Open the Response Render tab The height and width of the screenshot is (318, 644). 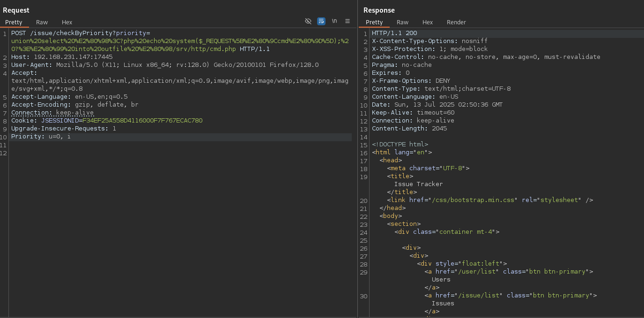tap(456, 22)
